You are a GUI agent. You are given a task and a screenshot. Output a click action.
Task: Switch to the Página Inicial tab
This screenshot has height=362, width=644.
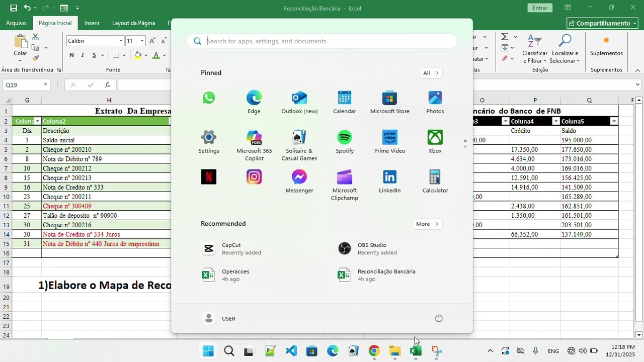click(x=55, y=23)
